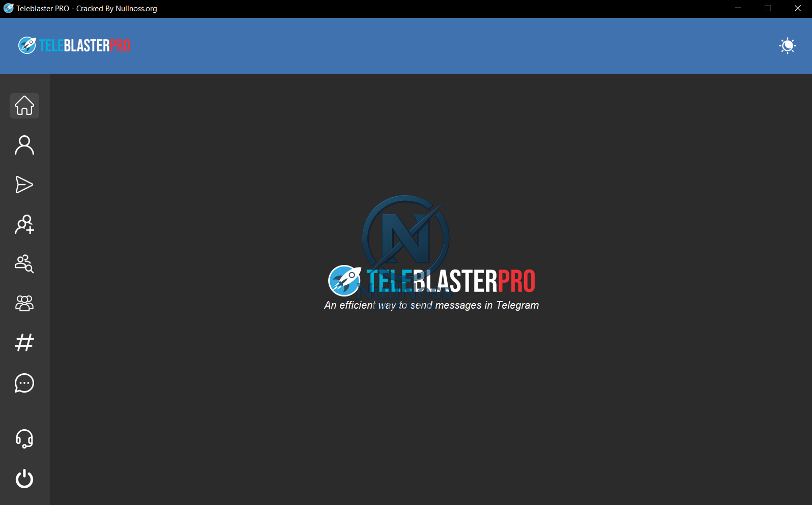Minimize the Teleblaster PRO window

738,9
